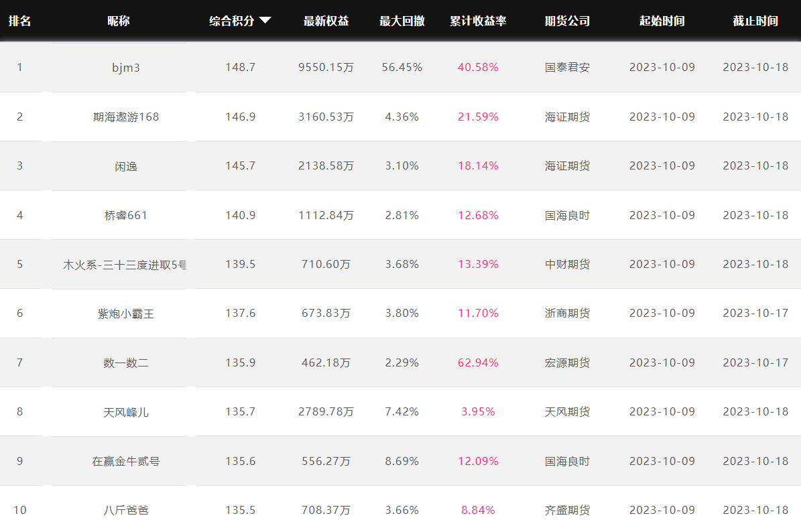
Task: Select return rate 3.95%
Action: click(478, 412)
